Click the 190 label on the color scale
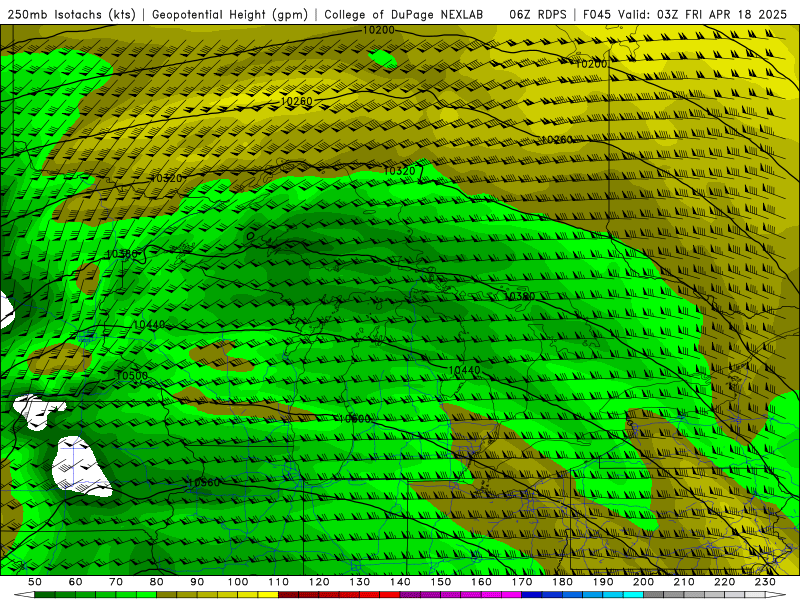This screenshot has width=800, height=600. [x=603, y=582]
